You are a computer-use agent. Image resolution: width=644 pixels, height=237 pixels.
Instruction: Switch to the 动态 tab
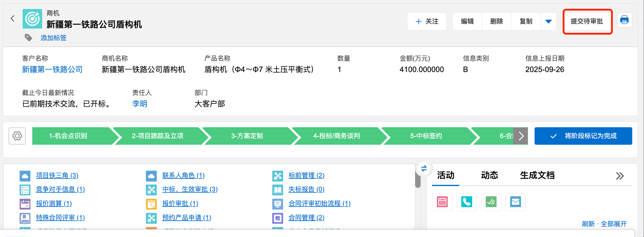(489, 175)
